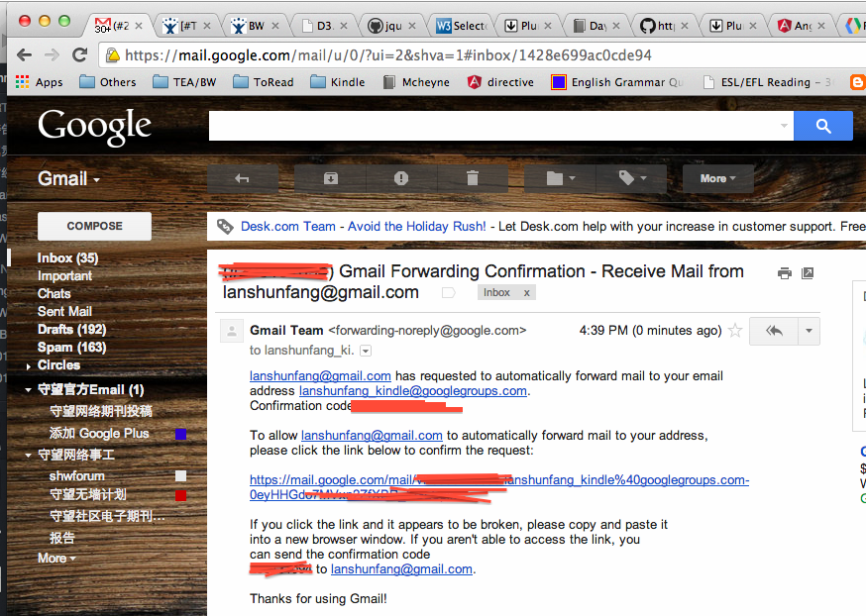The image size is (866, 616).
Task: Open the Important label
Action: 64,275
